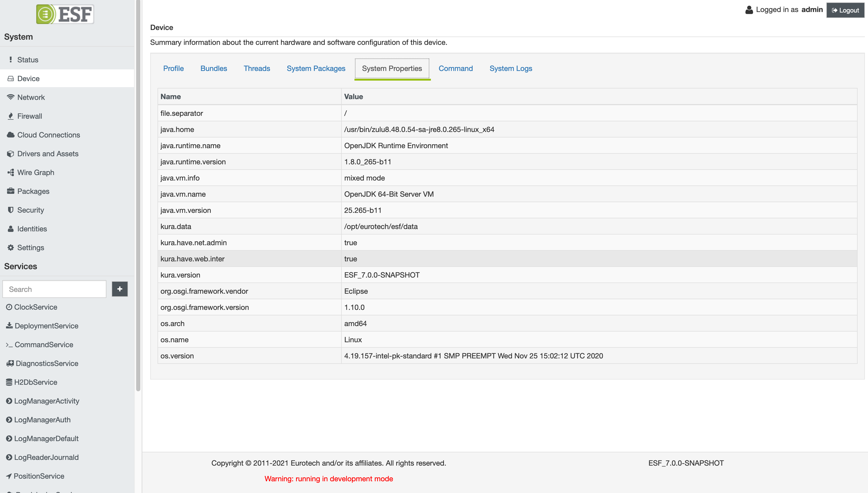Click the Firewall flame icon
This screenshot has width=868, height=493.
pos(10,116)
